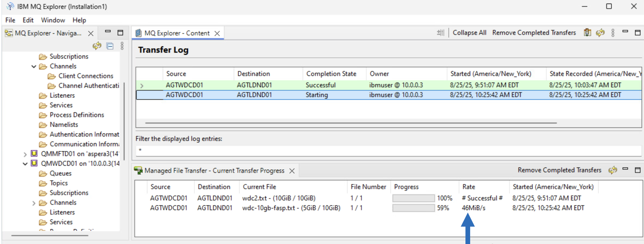644x244 pixels.
Task: Click the greyed expand-rows icon beside Collapse All
Action: click(x=441, y=33)
